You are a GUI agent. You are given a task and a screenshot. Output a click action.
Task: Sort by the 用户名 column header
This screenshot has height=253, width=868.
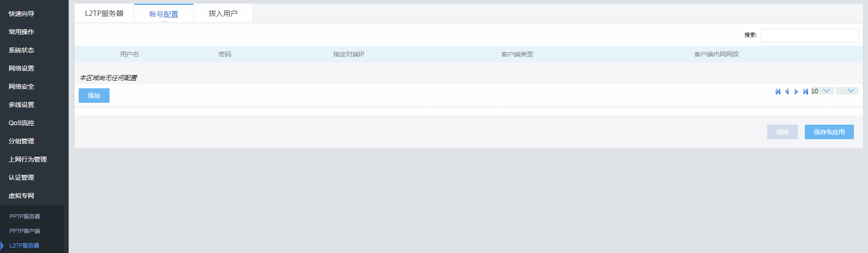(130, 54)
